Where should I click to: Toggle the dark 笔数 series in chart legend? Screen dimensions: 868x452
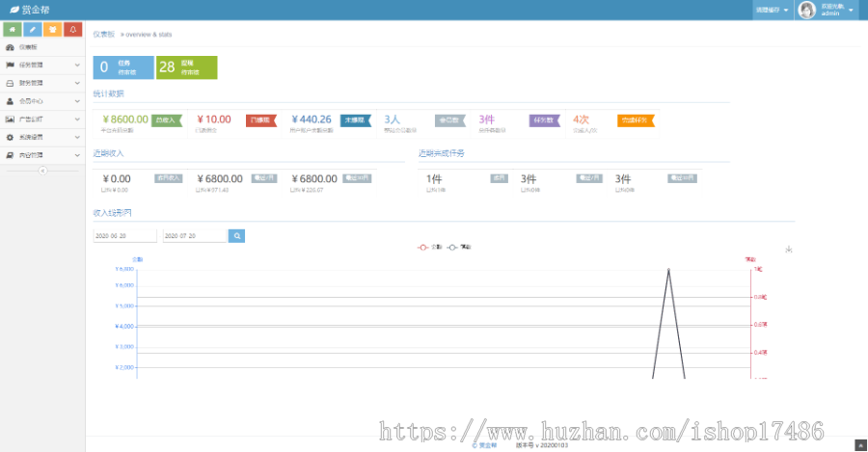[459, 248]
